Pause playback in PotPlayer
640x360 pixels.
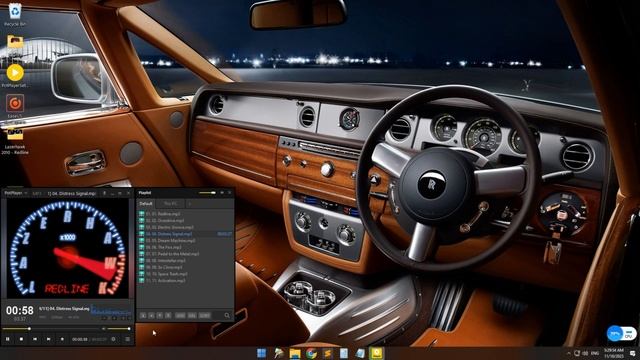click(8, 339)
